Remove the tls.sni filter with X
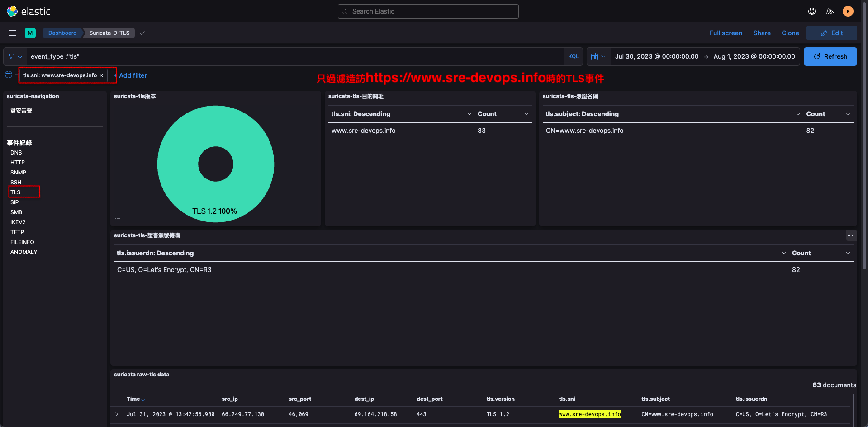The height and width of the screenshot is (427, 868). tap(101, 75)
